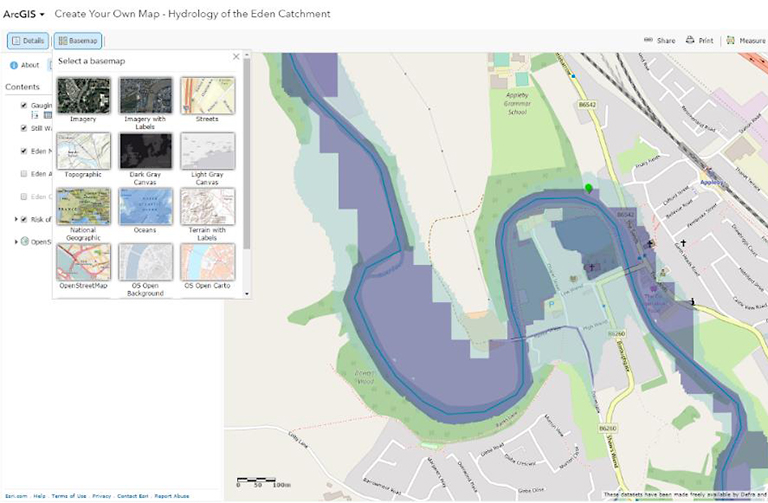
Task: Open the Measure tool
Action: click(746, 41)
